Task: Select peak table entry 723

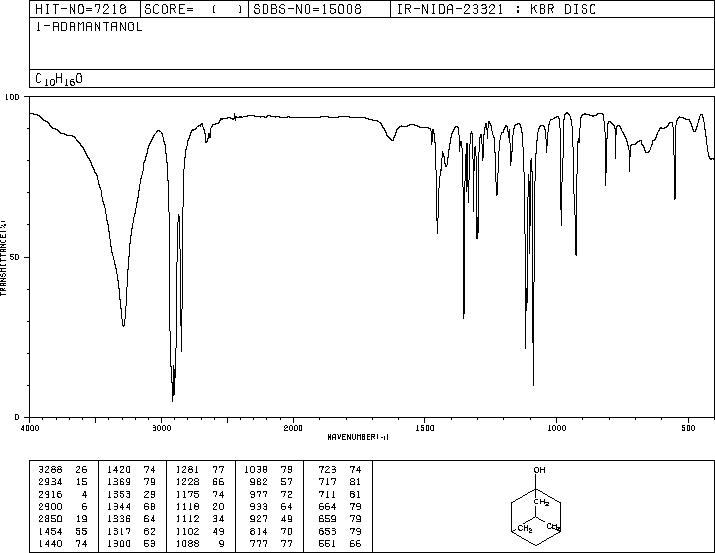Action: (339, 470)
